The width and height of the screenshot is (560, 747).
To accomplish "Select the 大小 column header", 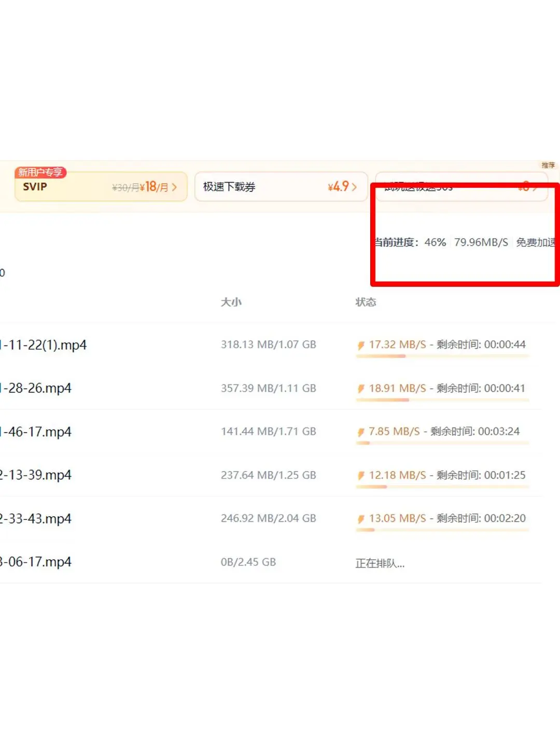I will click(232, 302).
